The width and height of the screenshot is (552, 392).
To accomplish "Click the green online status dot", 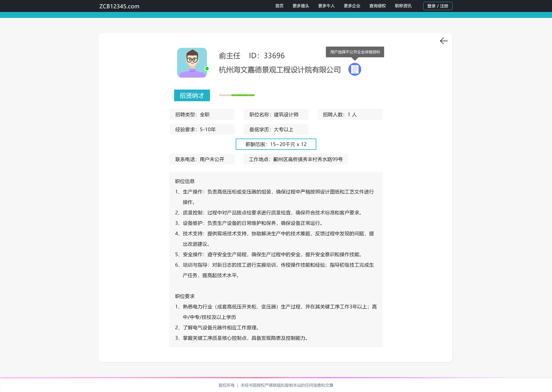I will (207, 69).
